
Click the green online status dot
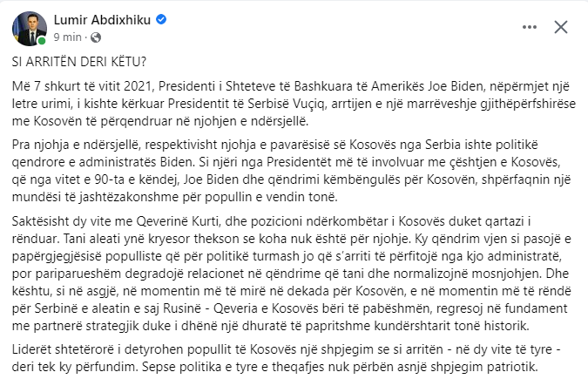tap(42, 41)
